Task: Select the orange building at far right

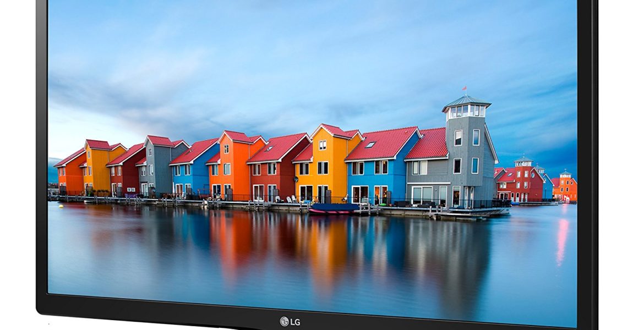Action: [566, 187]
